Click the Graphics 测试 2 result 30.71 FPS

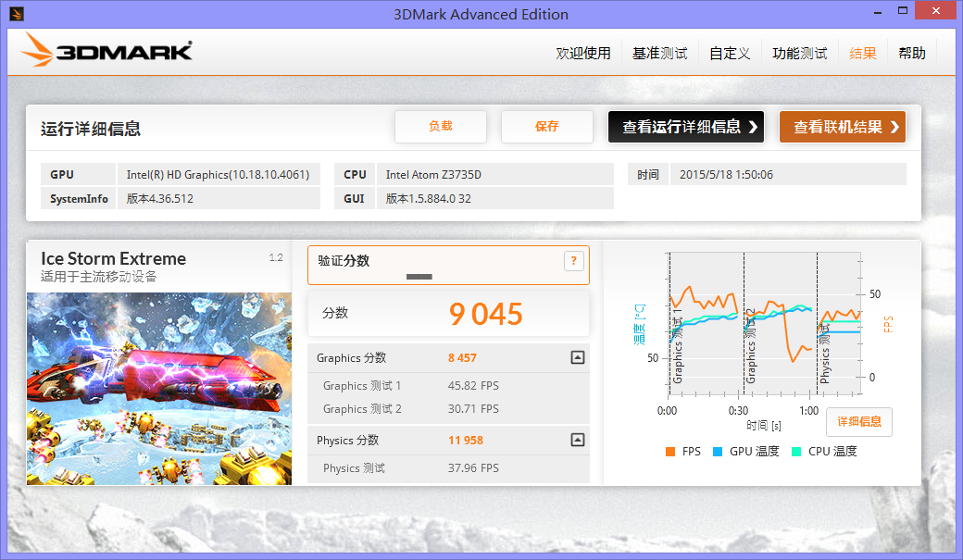point(473,409)
